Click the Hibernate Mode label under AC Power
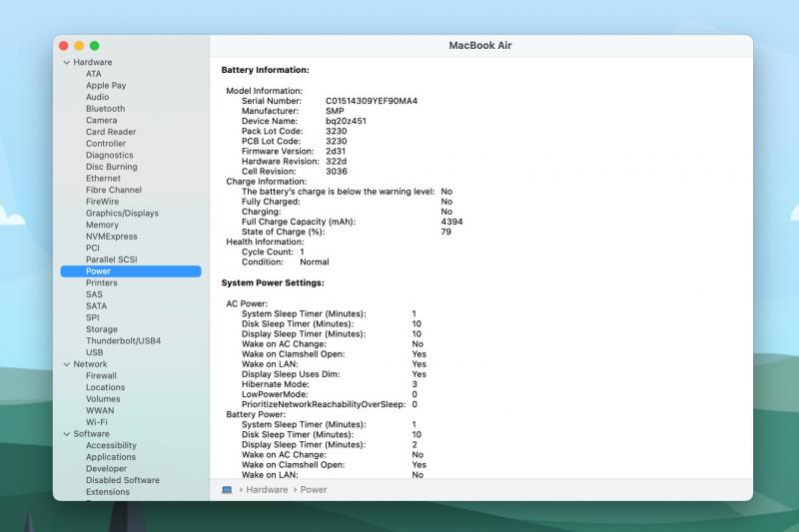799x532 pixels. pos(276,384)
